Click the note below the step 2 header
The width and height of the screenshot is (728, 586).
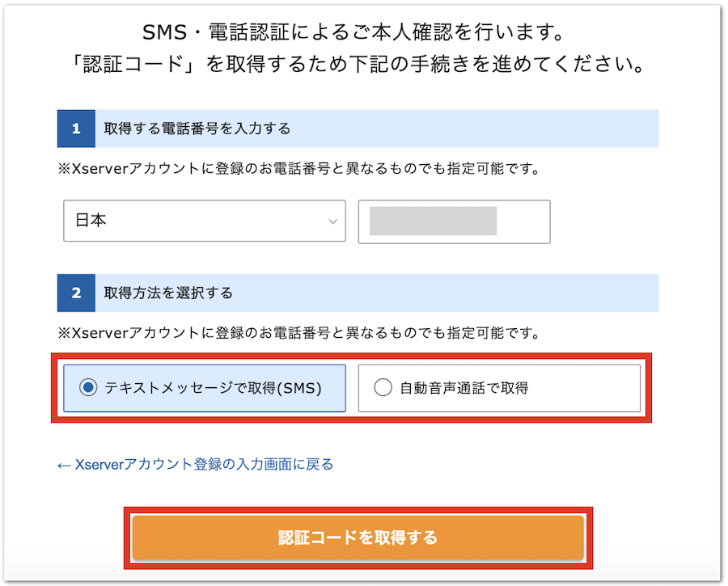tap(298, 332)
